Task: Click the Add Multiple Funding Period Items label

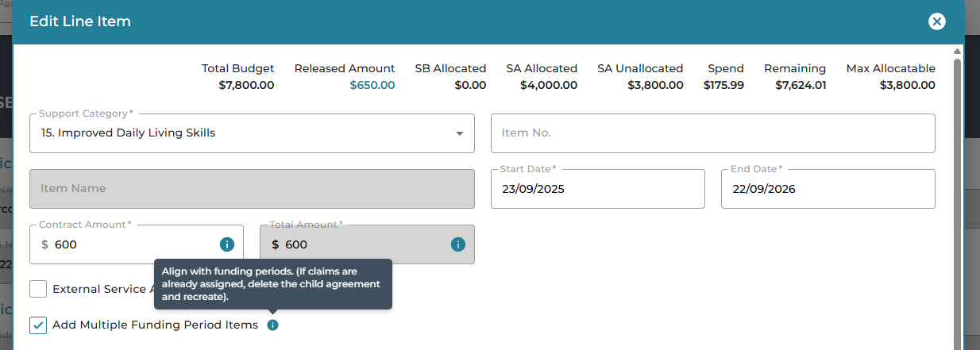Action: pyautogui.click(x=155, y=325)
